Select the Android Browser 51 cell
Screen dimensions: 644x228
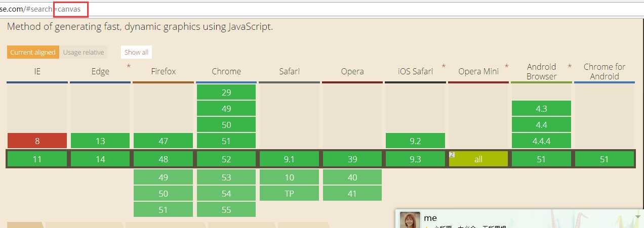click(541, 159)
